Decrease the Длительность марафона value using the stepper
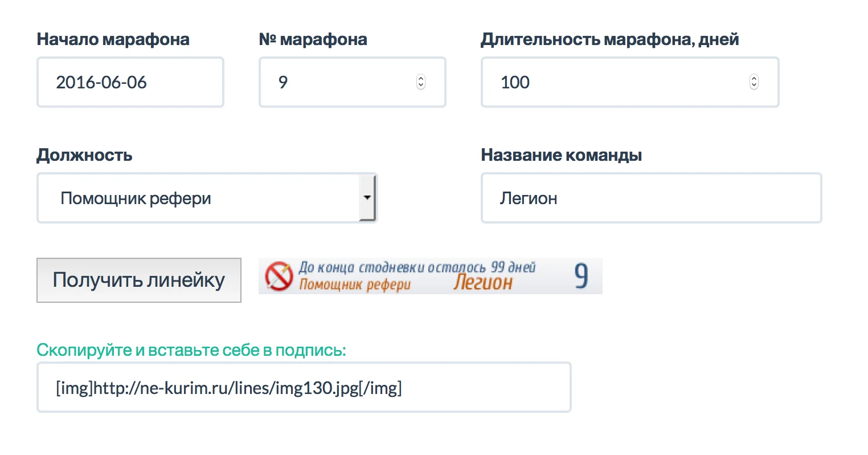This screenshot has height=455, width=868. 753,86
